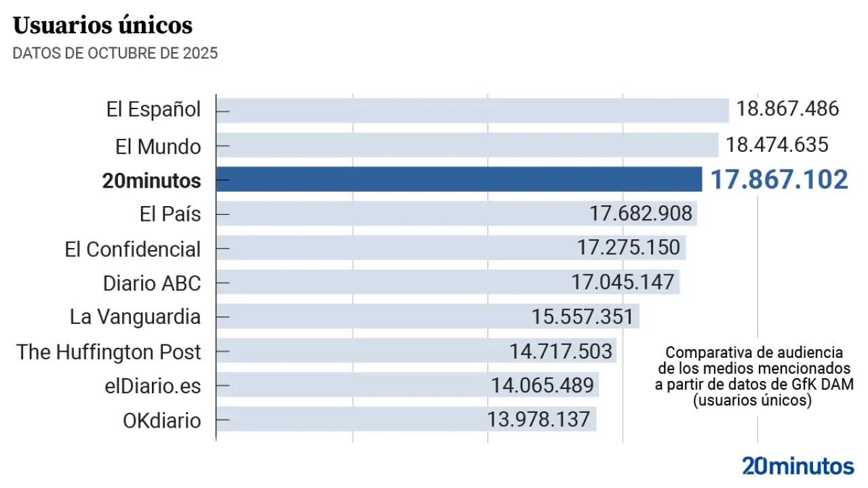Select the El País bar
Screen dimensions: 868x488
pos(400,214)
